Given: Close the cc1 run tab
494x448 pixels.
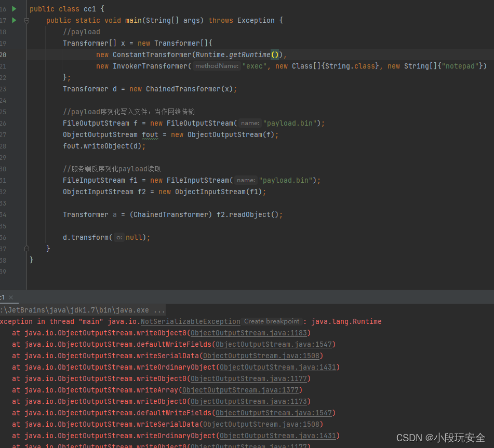Looking at the screenshot, I should (11, 297).
